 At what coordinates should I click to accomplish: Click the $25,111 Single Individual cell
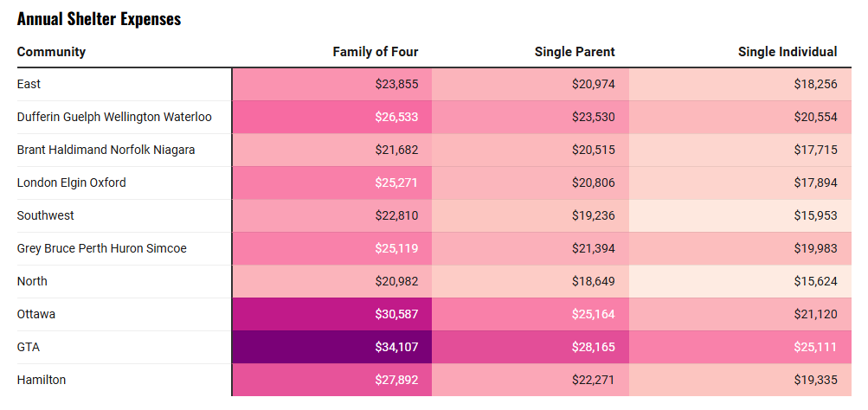740,348
